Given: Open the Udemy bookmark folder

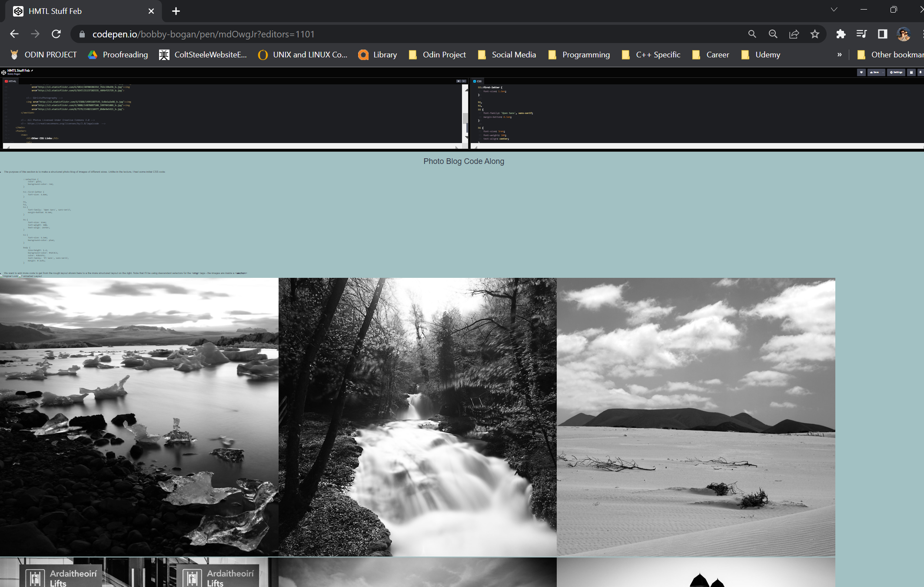Looking at the screenshot, I should coord(761,55).
